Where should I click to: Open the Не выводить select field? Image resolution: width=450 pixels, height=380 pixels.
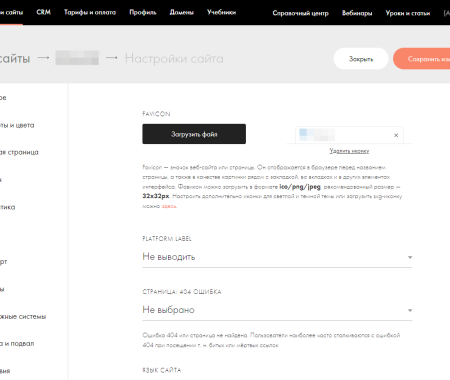(x=277, y=257)
